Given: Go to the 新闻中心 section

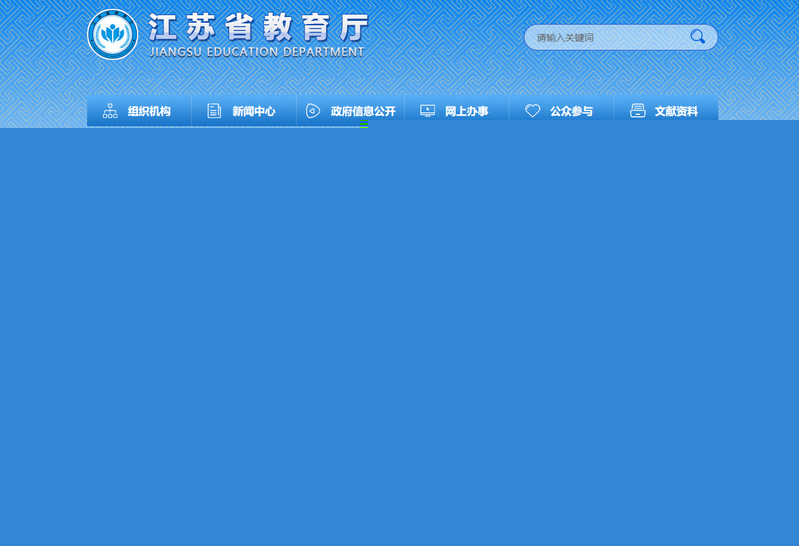Looking at the screenshot, I should tap(254, 111).
